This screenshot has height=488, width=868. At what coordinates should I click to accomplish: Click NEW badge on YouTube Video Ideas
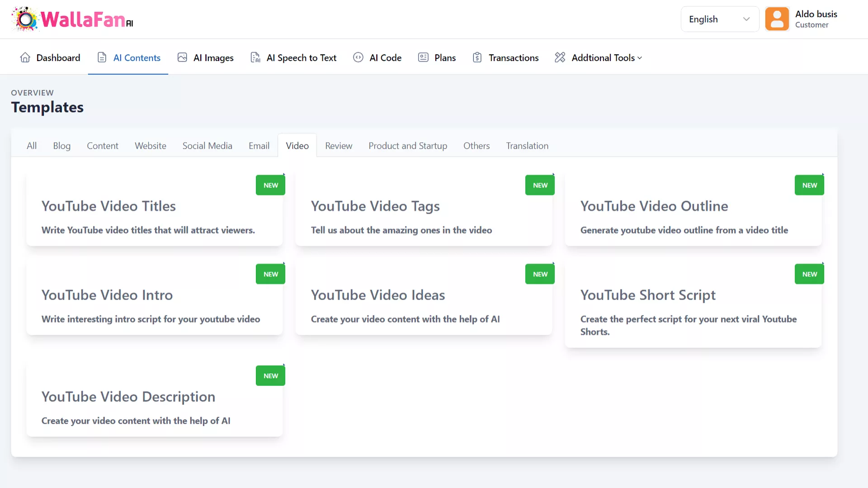pos(540,274)
